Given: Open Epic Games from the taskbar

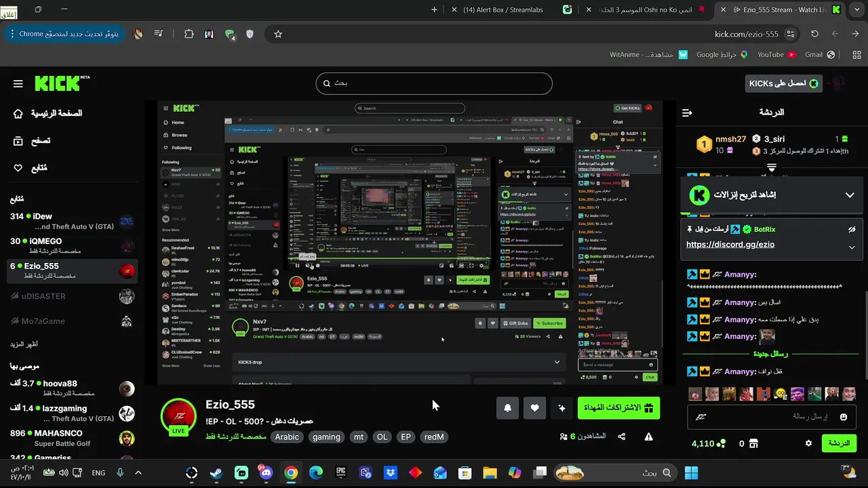Looking at the screenshot, I should click(x=341, y=472).
